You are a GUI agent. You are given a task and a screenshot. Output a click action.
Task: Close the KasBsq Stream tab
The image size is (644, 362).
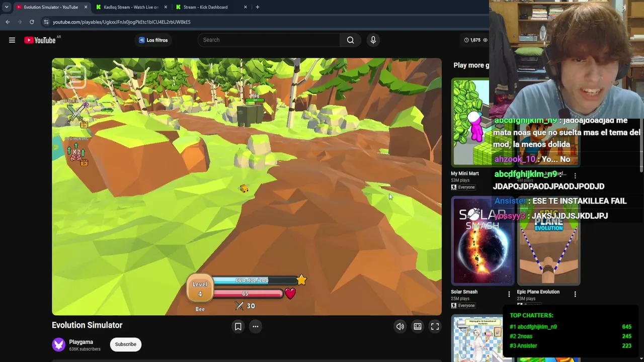tap(166, 7)
